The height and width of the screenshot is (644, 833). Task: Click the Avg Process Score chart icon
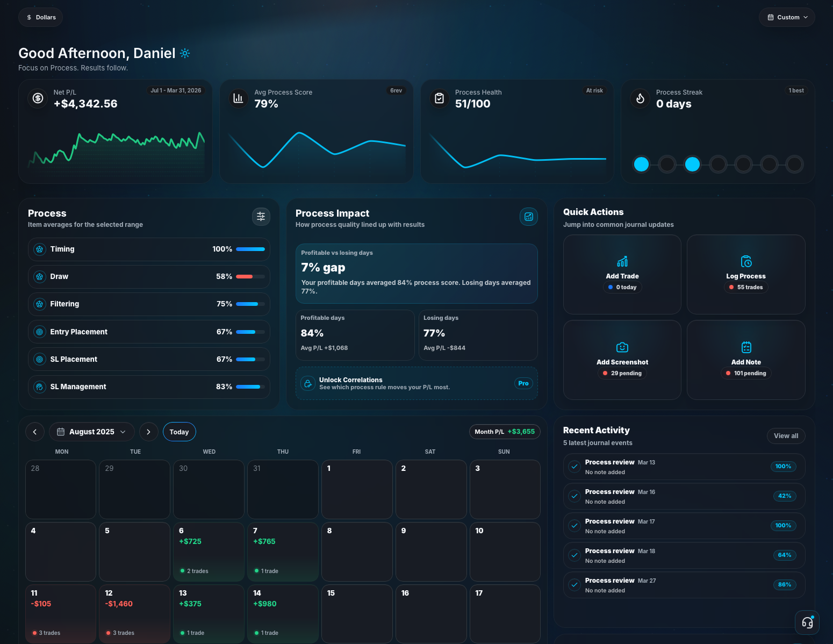[238, 98]
